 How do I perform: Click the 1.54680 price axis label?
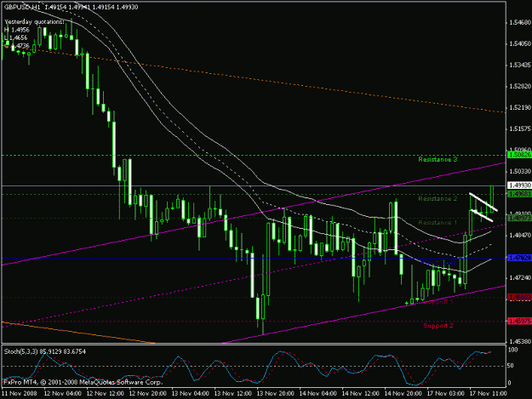click(519, 22)
